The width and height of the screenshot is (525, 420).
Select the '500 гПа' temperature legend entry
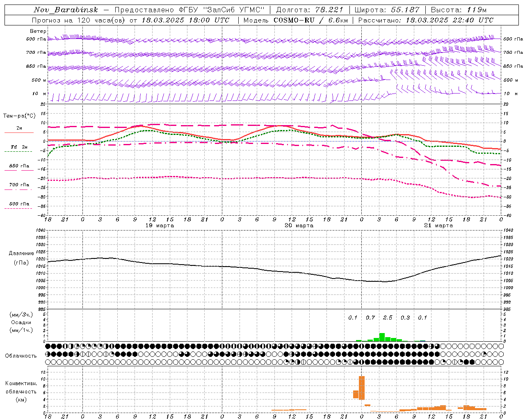point(19,204)
